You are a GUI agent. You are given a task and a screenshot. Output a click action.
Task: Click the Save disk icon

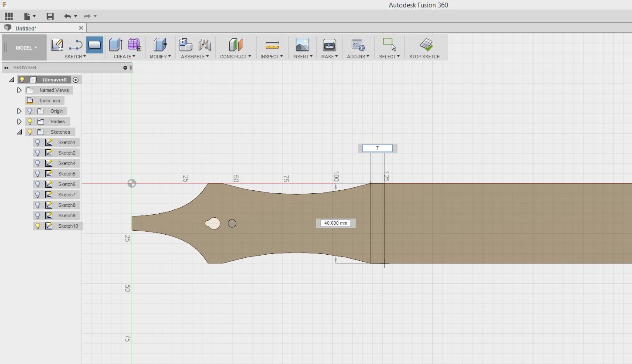tap(50, 17)
